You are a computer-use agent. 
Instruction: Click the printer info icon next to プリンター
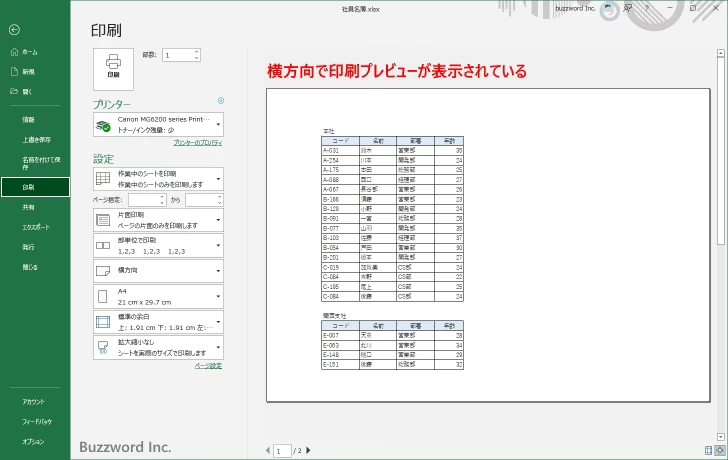click(x=221, y=101)
